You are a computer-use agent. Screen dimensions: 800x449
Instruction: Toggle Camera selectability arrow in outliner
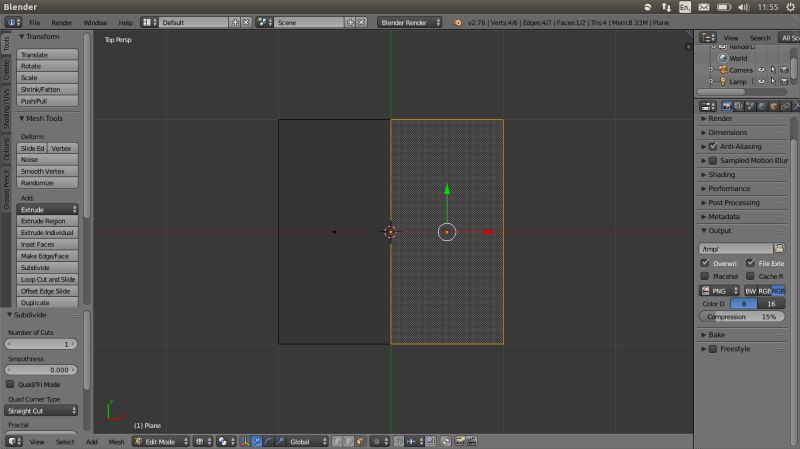pyautogui.click(x=773, y=70)
